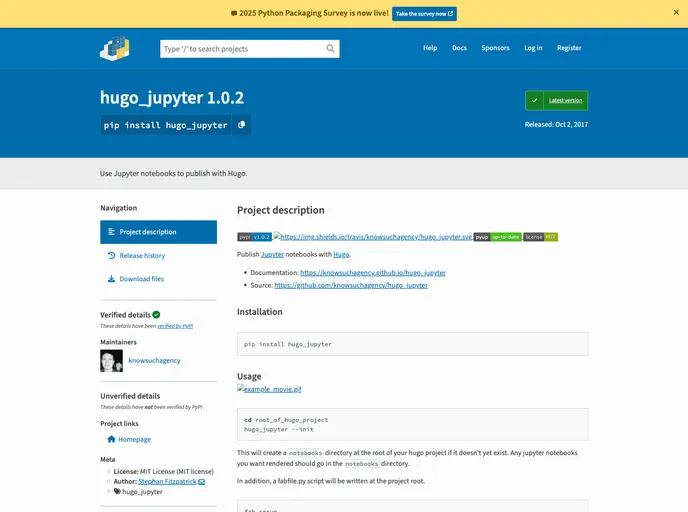688x512 pixels.
Task: Click the pypi v1.0.2 badge
Action: click(x=254, y=237)
